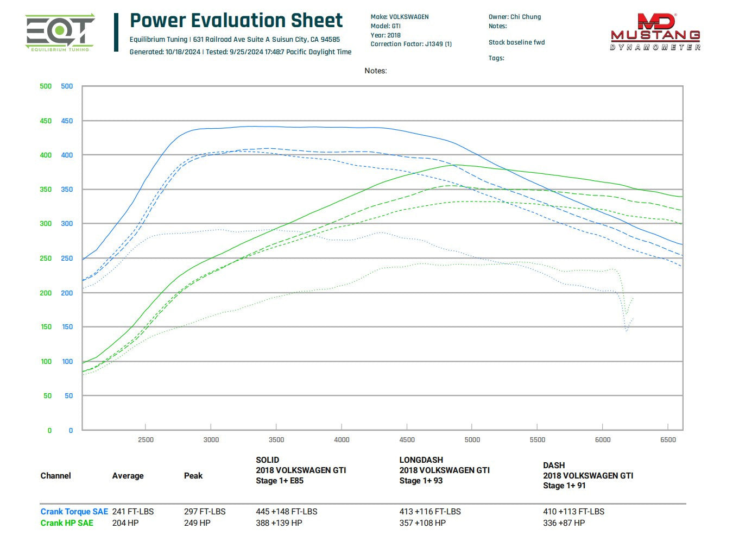Viewport: 739px width, 560px height.
Task: Click the DASH Stage 1+ 91 column header
Action: click(588, 476)
